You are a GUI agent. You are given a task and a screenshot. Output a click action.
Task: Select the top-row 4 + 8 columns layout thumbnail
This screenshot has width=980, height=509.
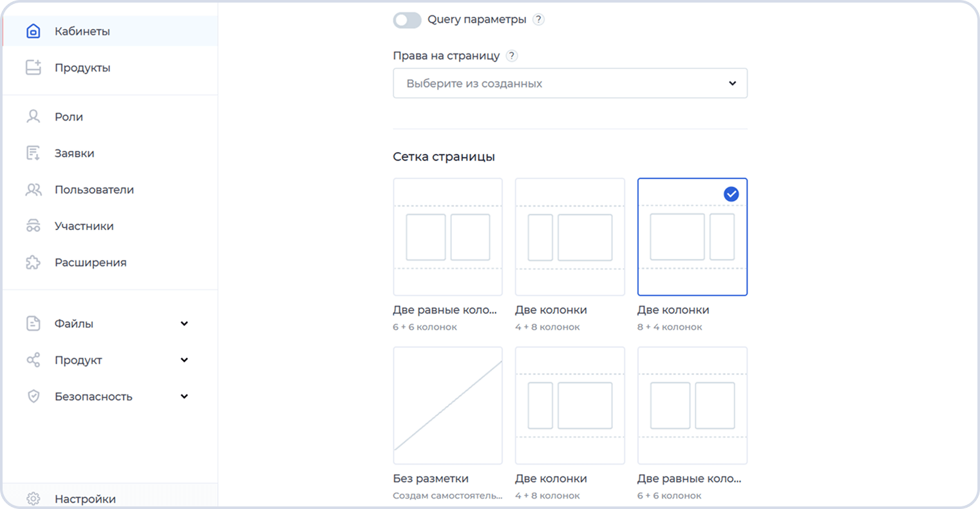click(x=570, y=237)
